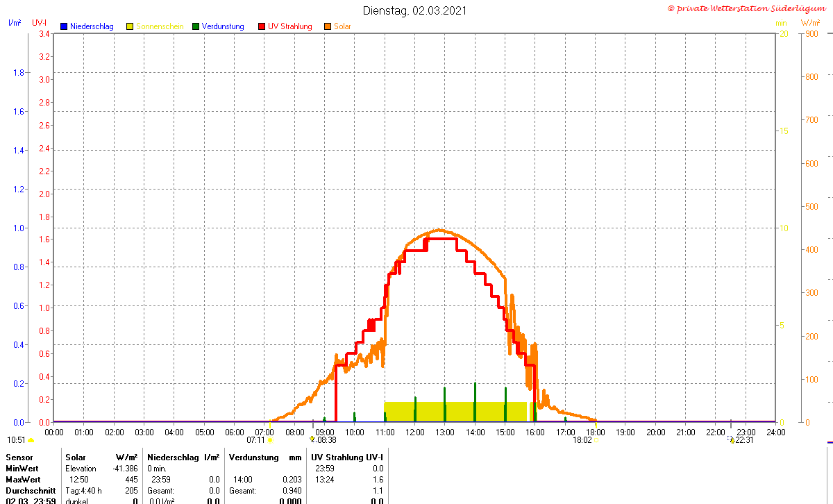Select the Niederschlag legend label

click(92, 26)
